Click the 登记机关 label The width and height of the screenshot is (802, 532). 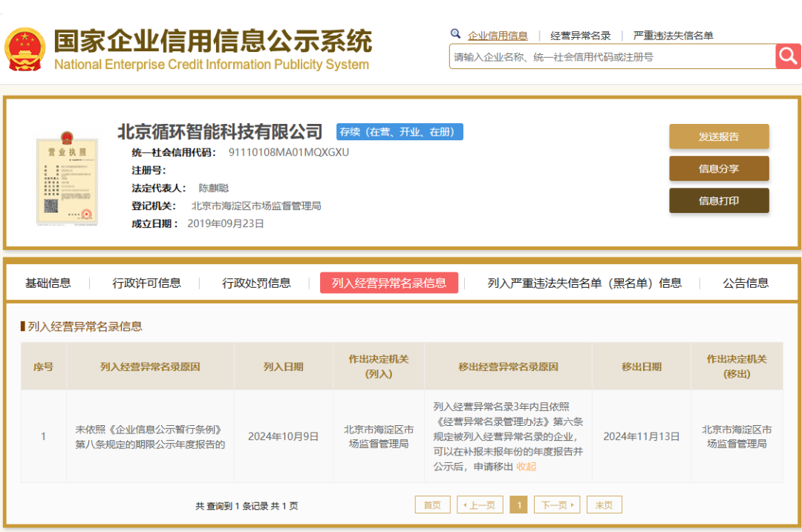click(x=154, y=206)
